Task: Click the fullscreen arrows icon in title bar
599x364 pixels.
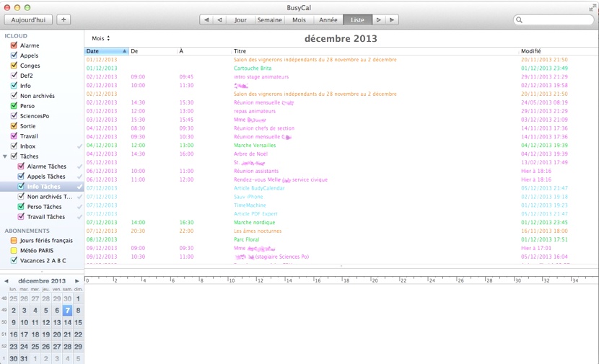Action: click(591, 6)
